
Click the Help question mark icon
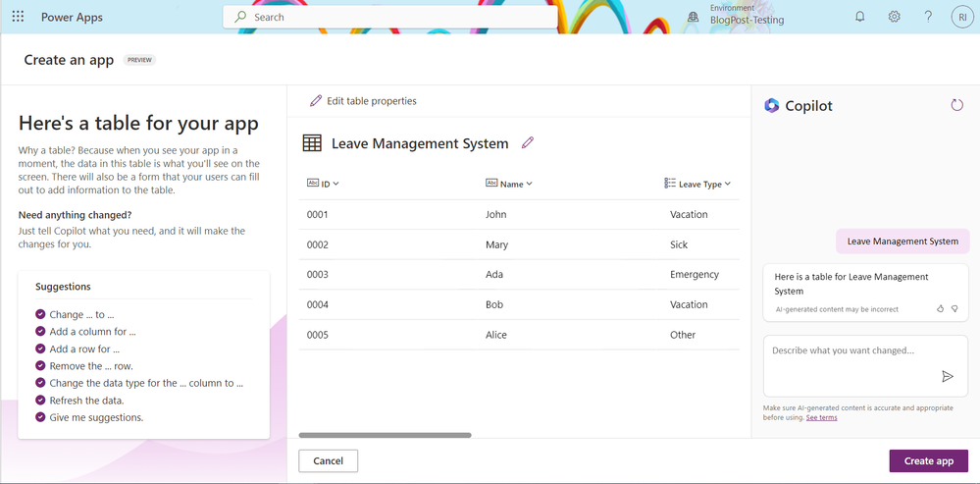coord(928,17)
